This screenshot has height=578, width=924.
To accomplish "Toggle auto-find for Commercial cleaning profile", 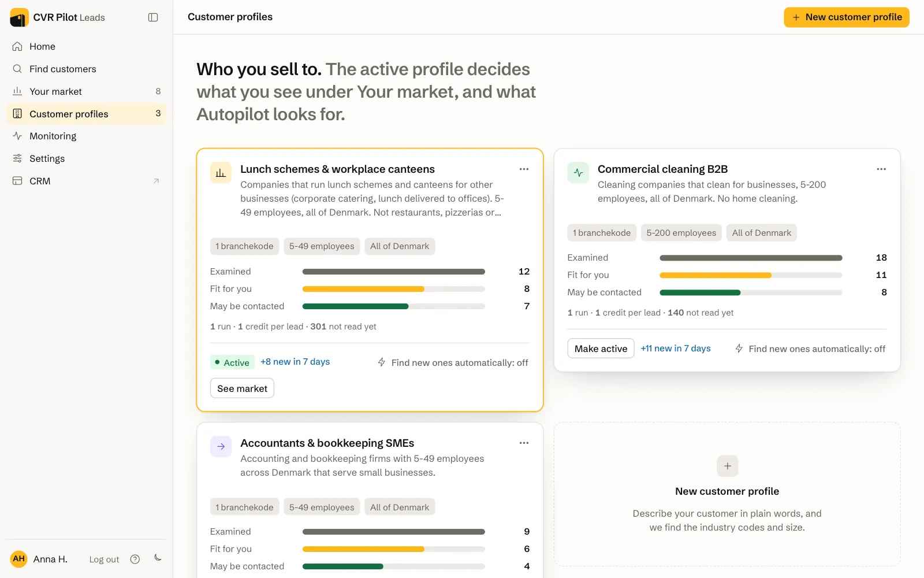I will [x=810, y=349].
